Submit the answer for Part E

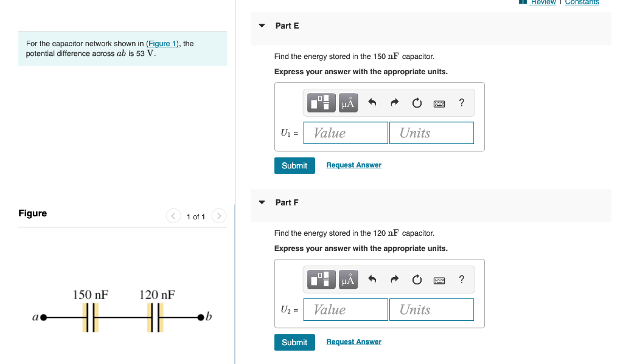[x=294, y=165]
